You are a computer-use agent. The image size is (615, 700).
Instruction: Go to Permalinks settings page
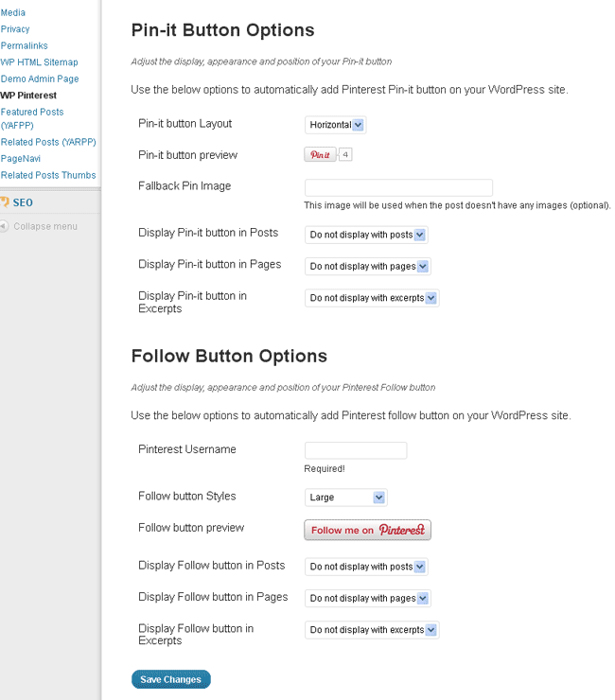[24, 45]
